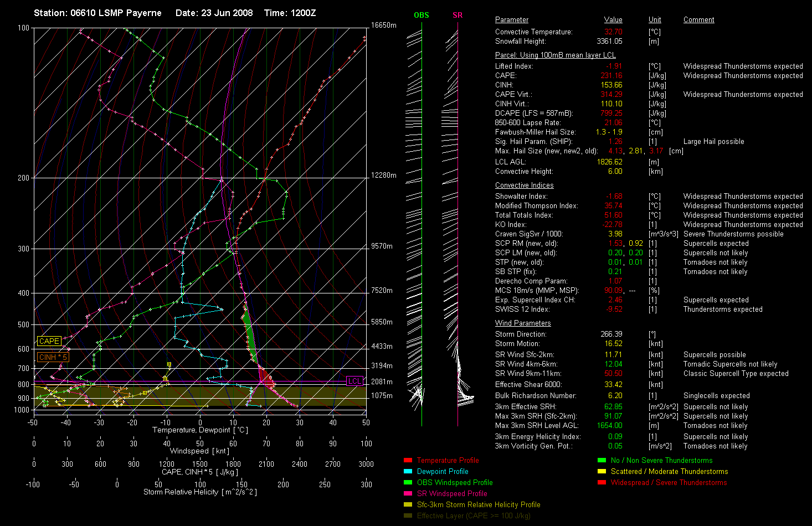The height and width of the screenshot is (526, 812).
Task: Click the red Widespread / Severe Thunderstorms swatch
Action: [602, 483]
